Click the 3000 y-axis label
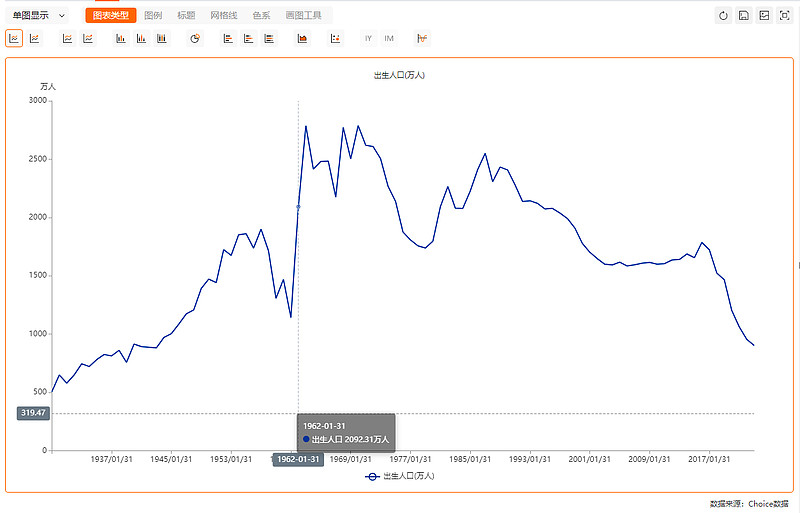Viewport: 800px width, 513px height. coord(38,100)
